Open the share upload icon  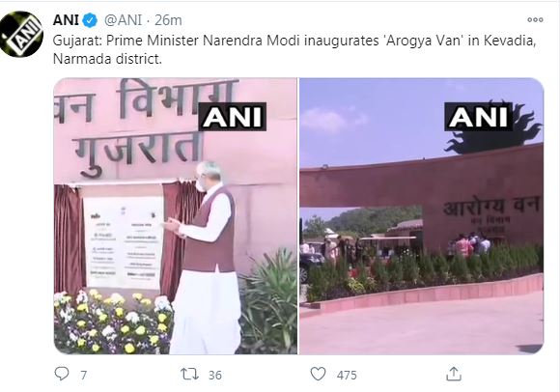point(454,374)
